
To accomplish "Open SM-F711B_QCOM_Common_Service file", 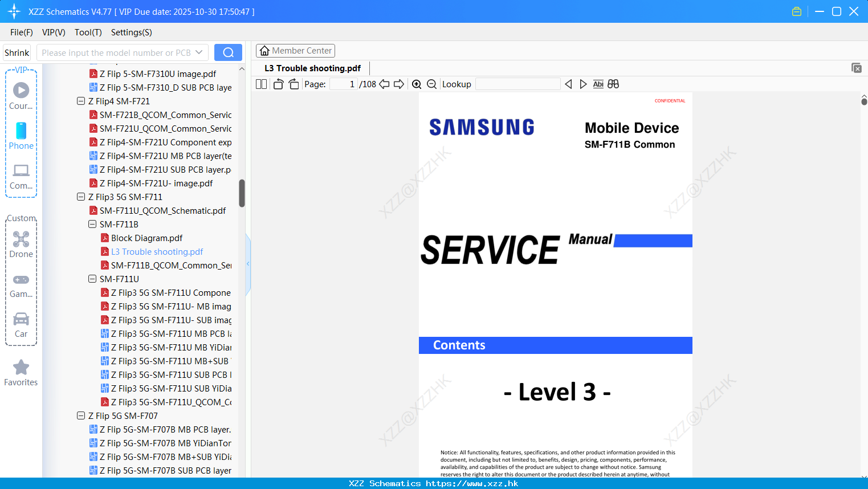I will (x=171, y=265).
